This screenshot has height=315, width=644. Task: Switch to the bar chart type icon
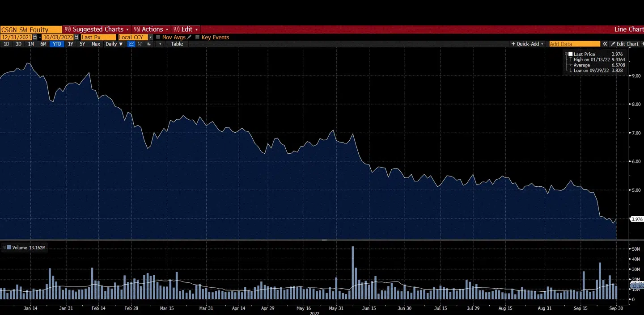pyautogui.click(x=140, y=44)
